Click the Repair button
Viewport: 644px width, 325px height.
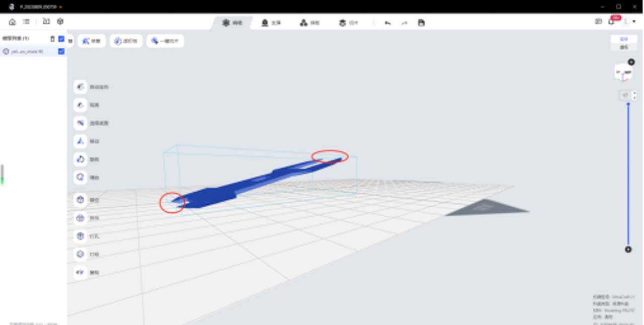pos(91,41)
